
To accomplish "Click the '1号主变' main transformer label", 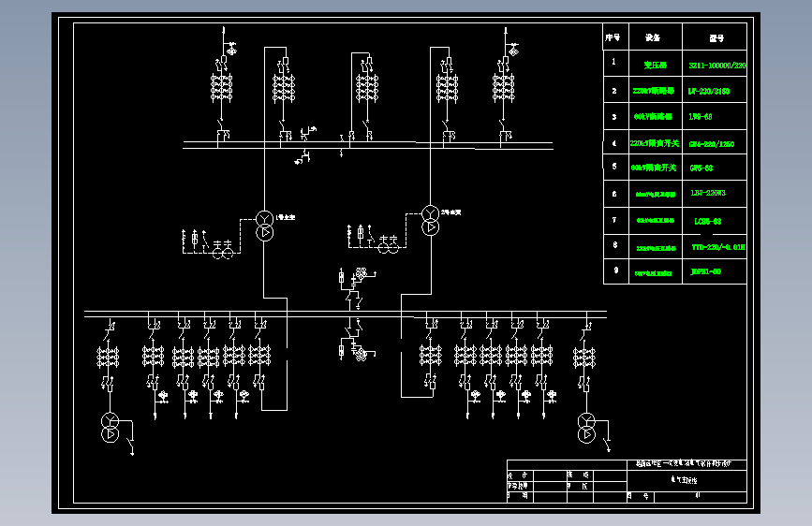I will (286, 217).
